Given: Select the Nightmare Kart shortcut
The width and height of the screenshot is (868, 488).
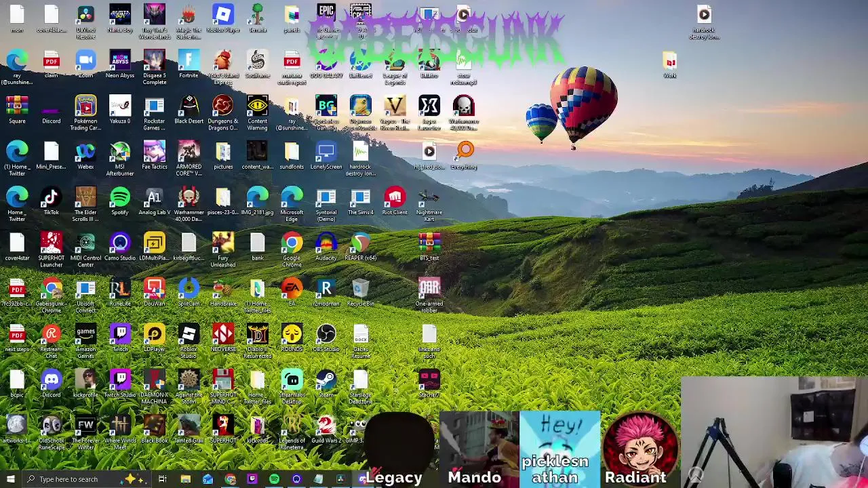Looking at the screenshot, I should pyautogui.click(x=429, y=204).
